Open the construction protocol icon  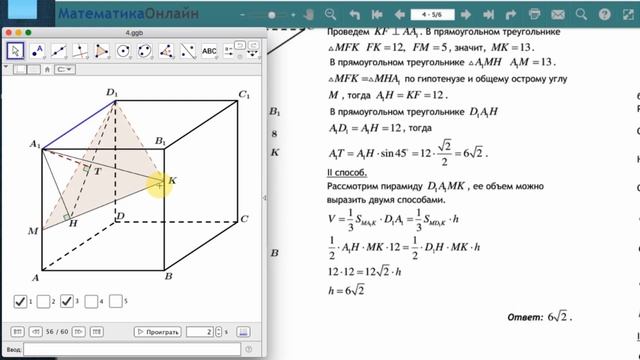pyautogui.click(x=243, y=332)
